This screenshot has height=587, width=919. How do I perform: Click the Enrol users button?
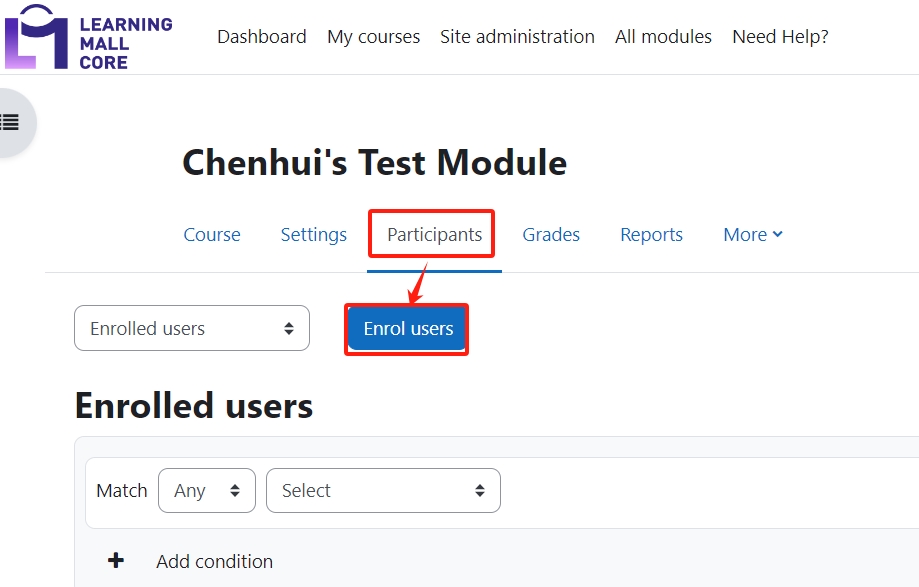coord(406,328)
